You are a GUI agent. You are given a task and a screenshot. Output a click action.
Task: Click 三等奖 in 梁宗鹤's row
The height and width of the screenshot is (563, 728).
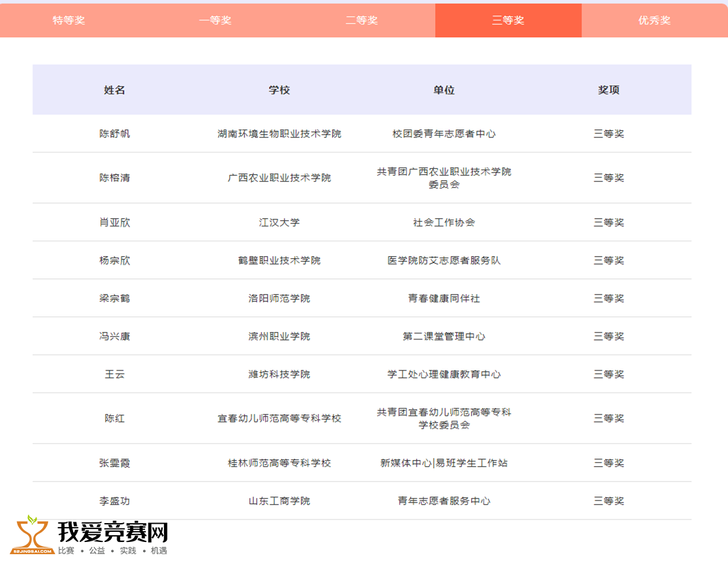[609, 299]
